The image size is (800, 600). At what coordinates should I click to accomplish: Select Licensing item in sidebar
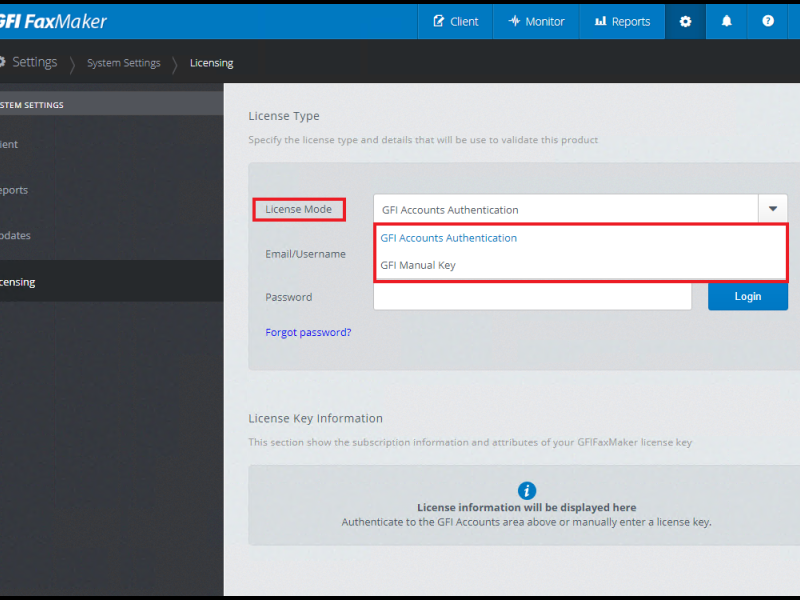pyautogui.click(x=111, y=282)
